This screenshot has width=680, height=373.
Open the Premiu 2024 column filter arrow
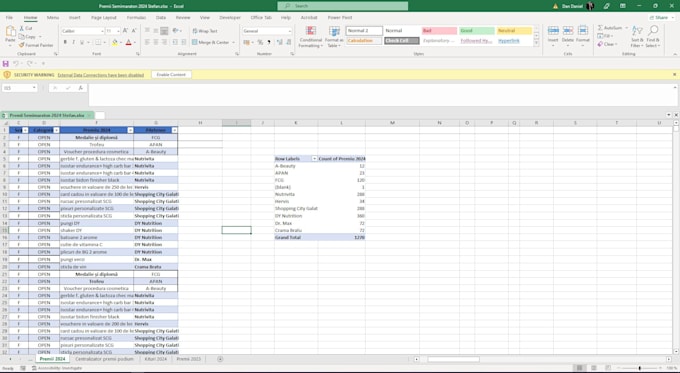tap(130, 130)
